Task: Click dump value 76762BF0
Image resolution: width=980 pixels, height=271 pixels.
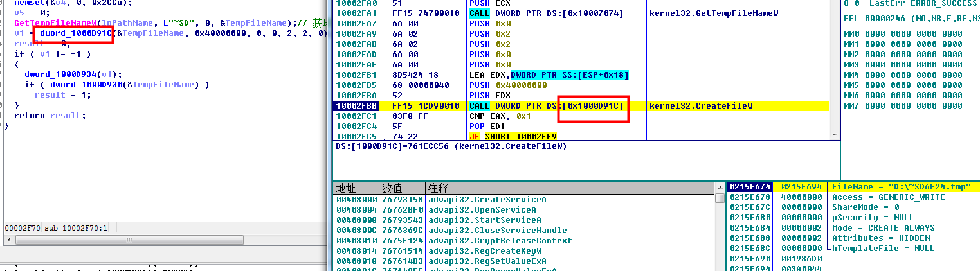Action: [x=402, y=210]
